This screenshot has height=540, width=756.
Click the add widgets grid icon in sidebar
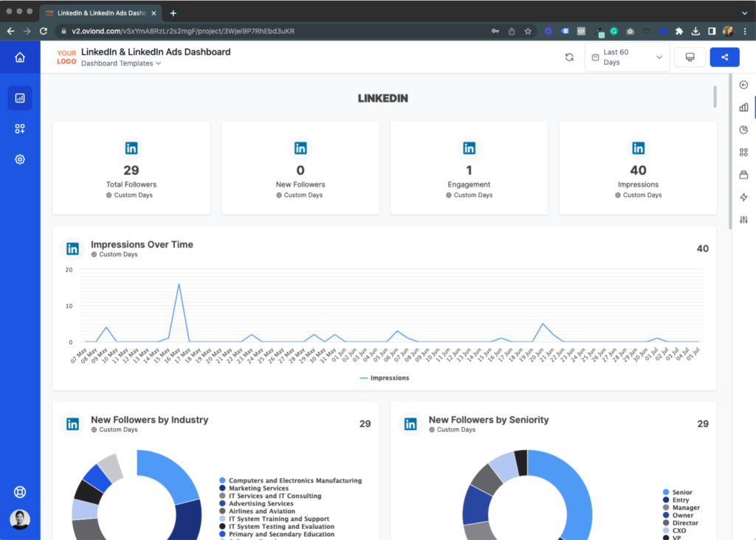tap(20, 128)
